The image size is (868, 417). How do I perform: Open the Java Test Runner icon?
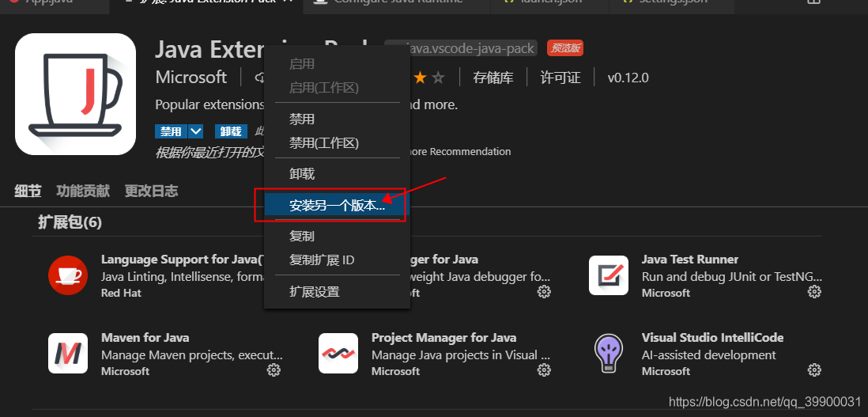coord(609,275)
